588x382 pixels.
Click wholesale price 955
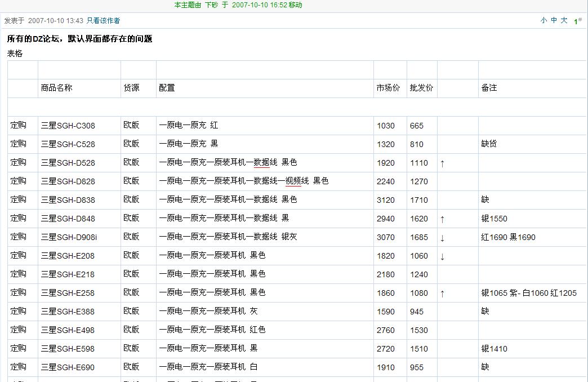coord(417,367)
